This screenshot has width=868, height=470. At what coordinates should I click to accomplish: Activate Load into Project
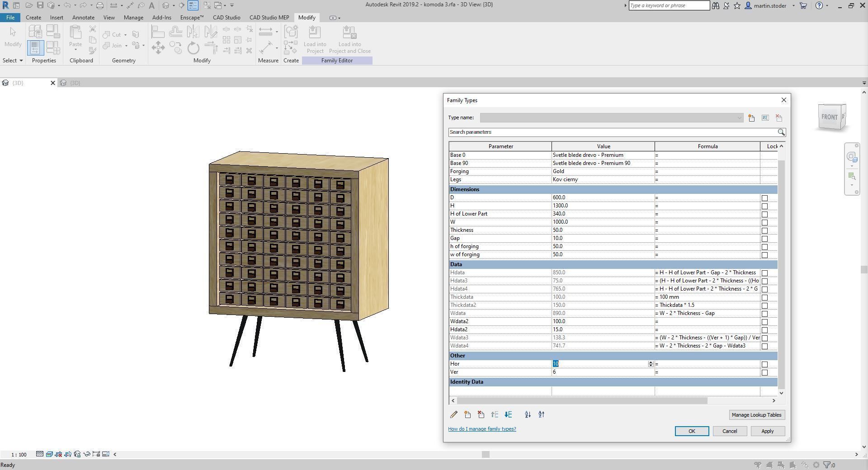click(x=315, y=40)
